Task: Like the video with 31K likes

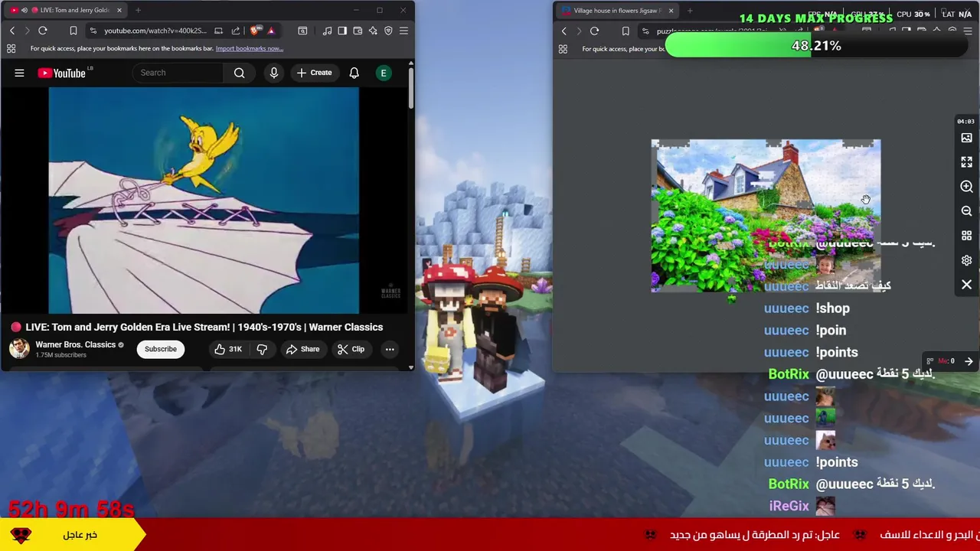Action: point(228,349)
